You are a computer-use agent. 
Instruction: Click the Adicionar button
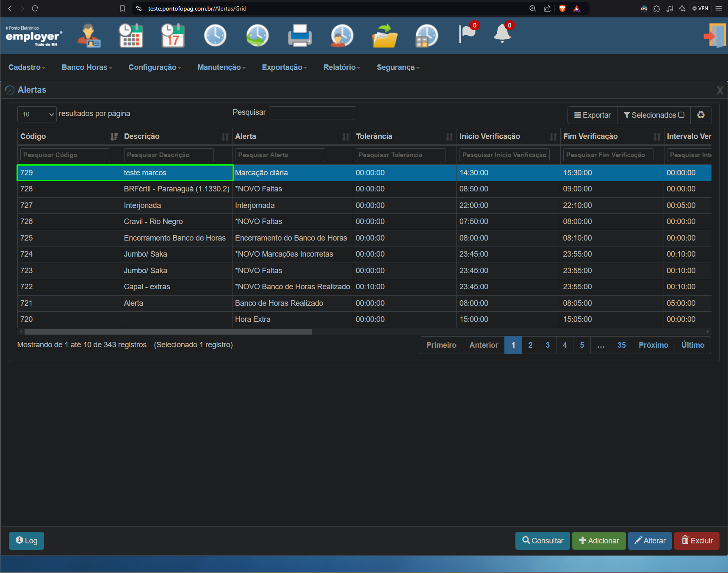(599, 540)
